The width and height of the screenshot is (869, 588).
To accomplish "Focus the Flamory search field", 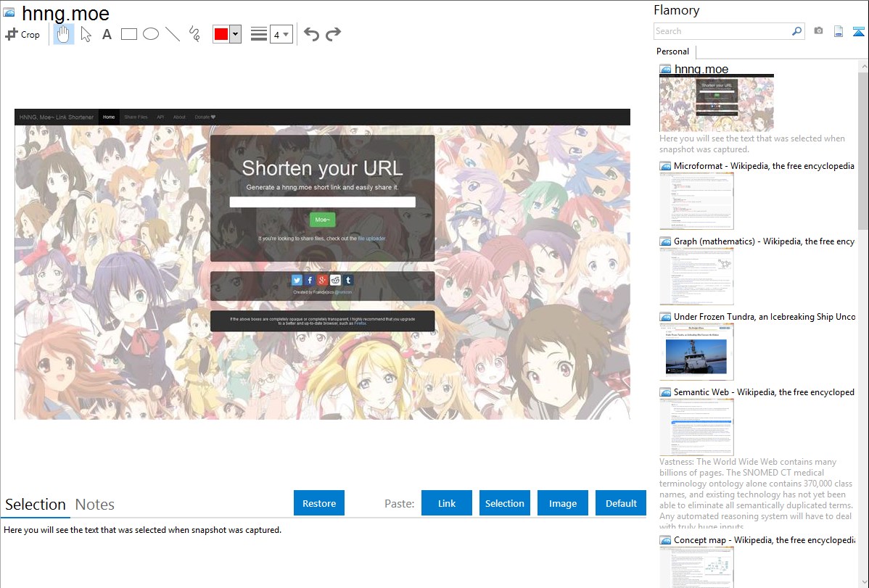I will pyautogui.click(x=722, y=31).
